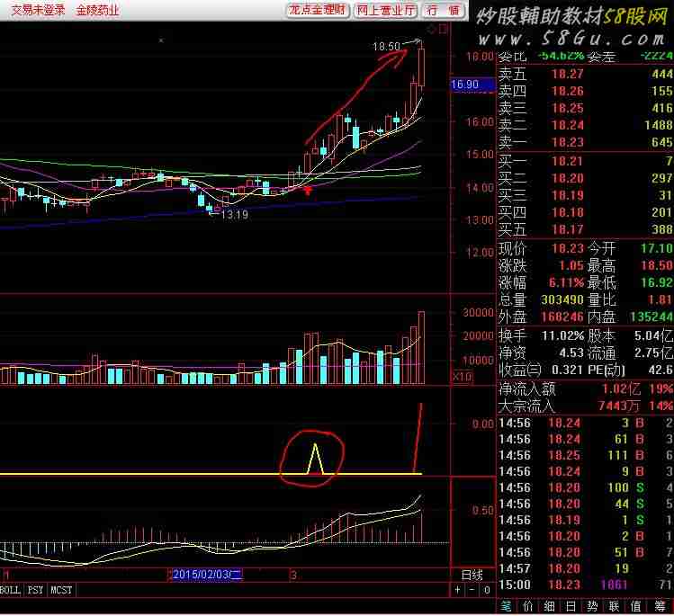Click the small X marker above the chart
674x616 pixels.
[x=161, y=40]
